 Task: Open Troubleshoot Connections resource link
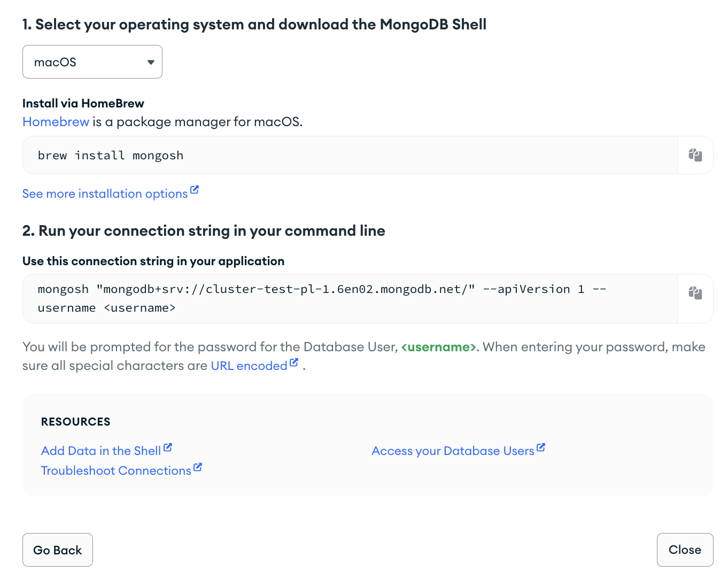(121, 470)
